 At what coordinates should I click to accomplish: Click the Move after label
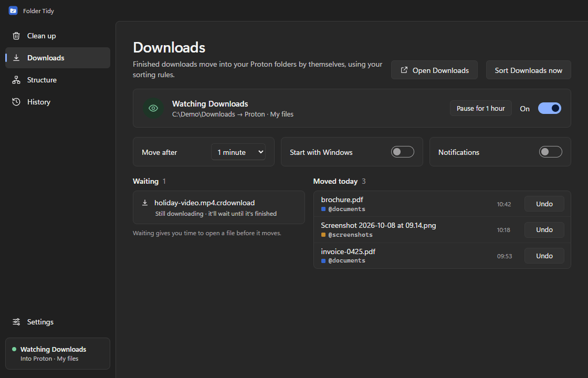tap(160, 152)
